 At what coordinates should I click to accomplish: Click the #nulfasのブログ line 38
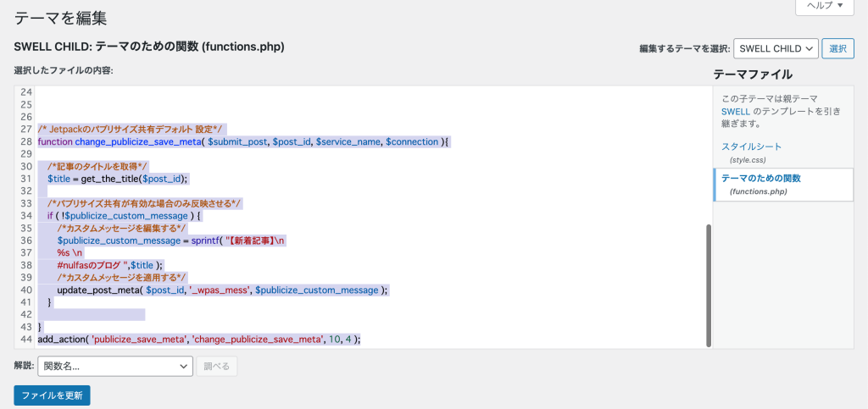point(110,265)
